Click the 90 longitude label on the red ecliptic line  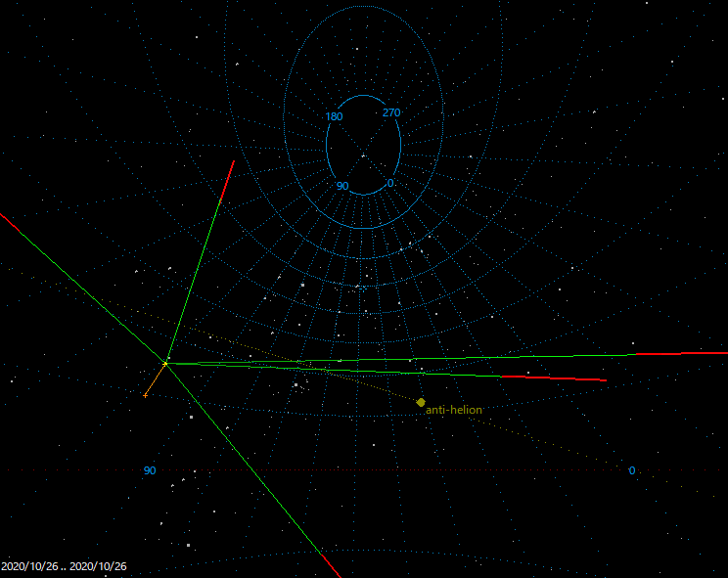[150, 470]
